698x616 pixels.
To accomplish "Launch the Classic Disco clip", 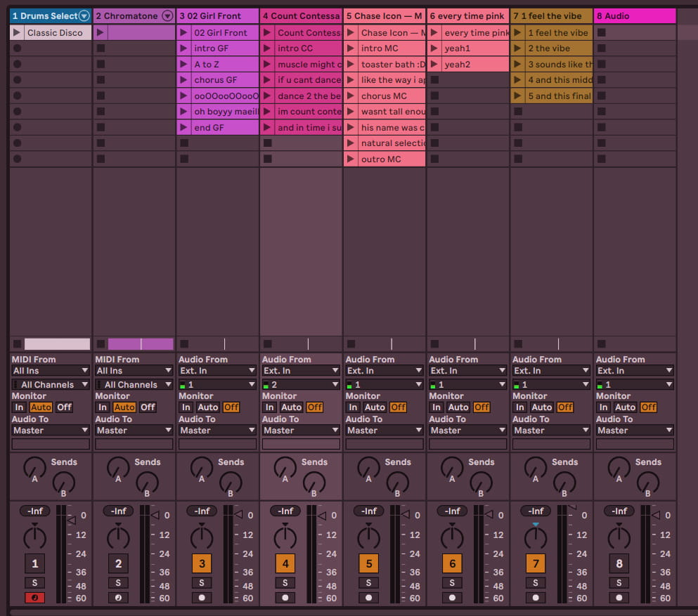I will click(17, 32).
